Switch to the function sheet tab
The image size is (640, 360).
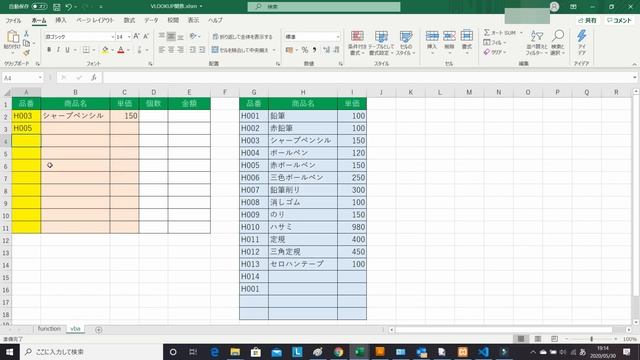click(x=49, y=329)
